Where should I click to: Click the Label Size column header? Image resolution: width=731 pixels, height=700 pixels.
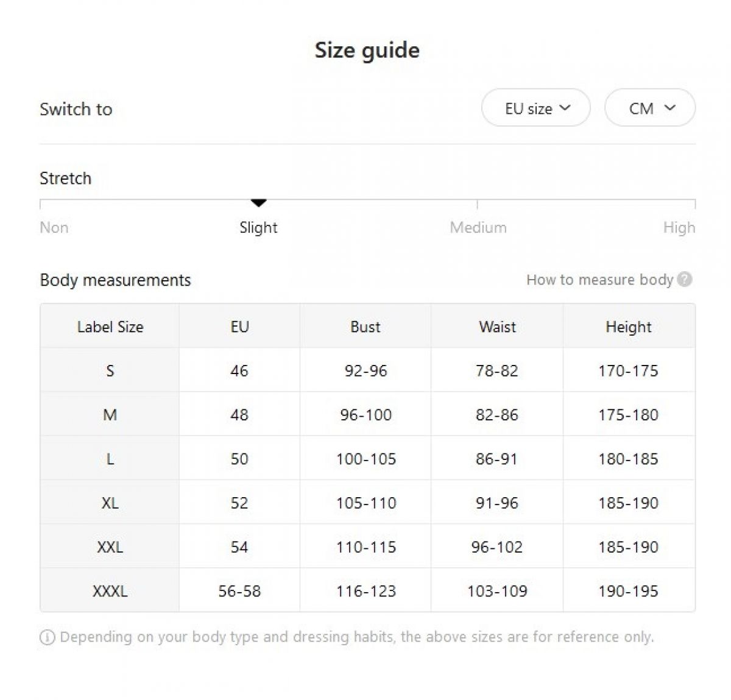pyautogui.click(x=110, y=327)
